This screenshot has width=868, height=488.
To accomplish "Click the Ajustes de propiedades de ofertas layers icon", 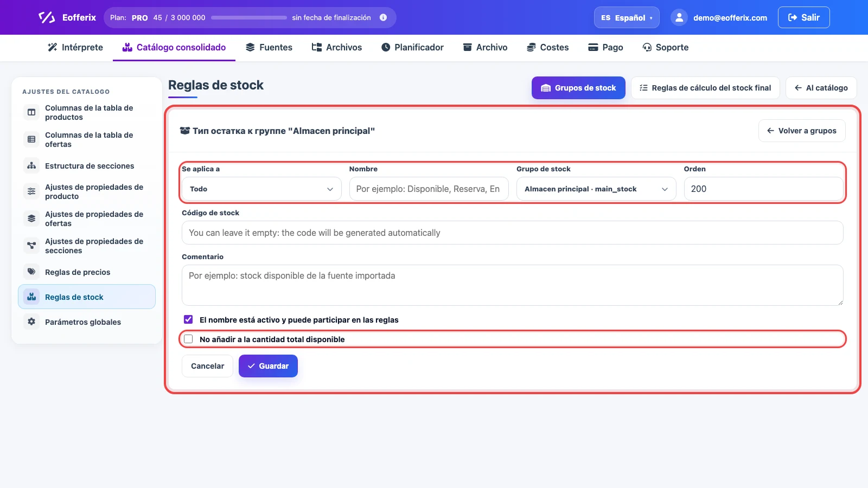I will [x=31, y=219].
